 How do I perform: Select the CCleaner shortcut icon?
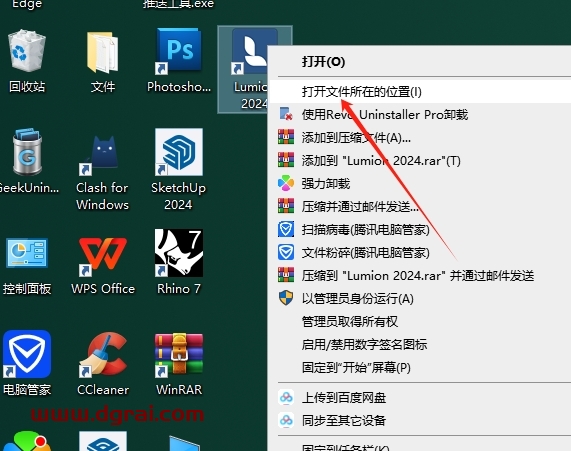coord(103,354)
